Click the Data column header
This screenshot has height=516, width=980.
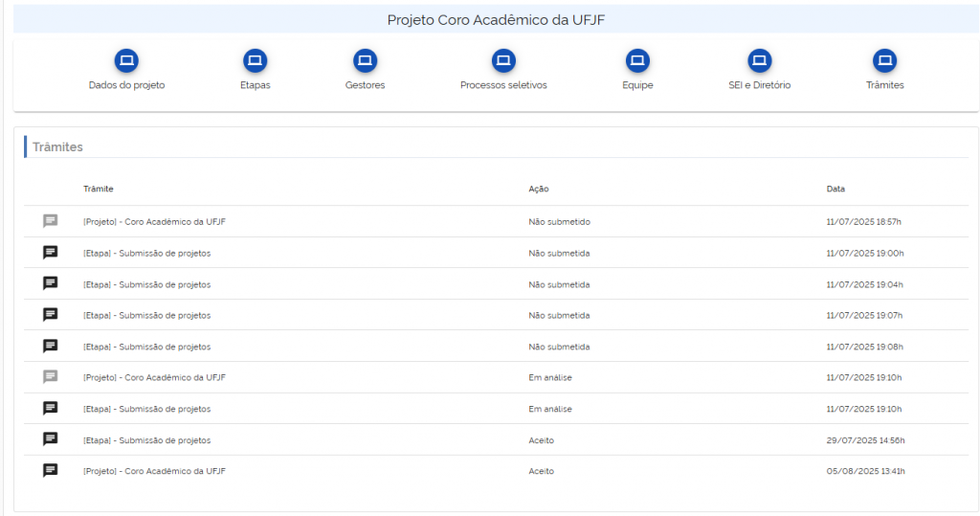coord(835,189)
